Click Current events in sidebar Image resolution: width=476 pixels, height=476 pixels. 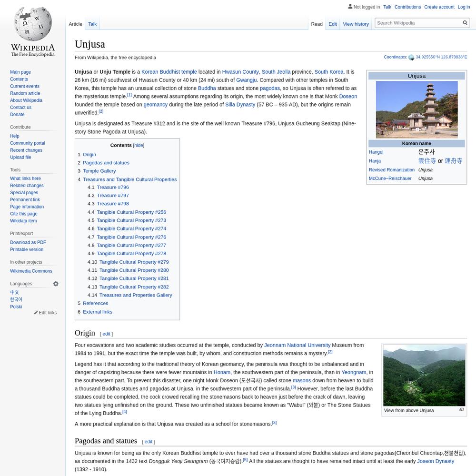(x=25, y=86)
